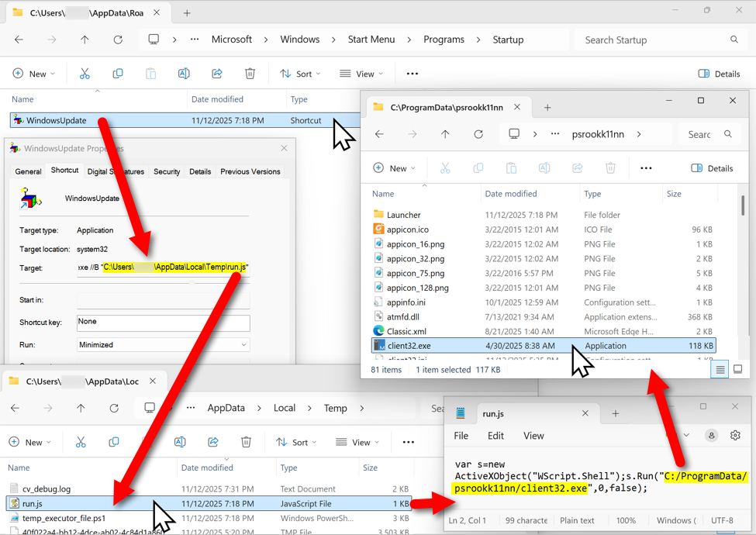Open the Sort dropdown in Startup window

point(300,74)
